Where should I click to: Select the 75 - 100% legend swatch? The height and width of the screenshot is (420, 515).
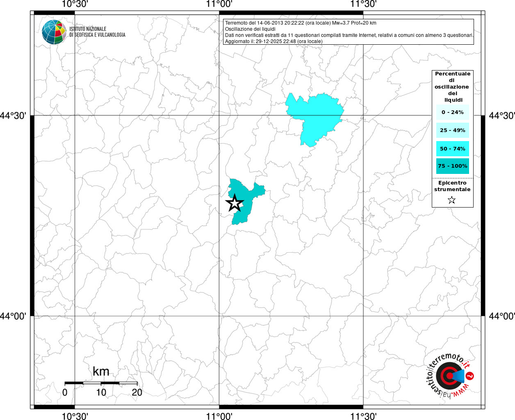(453, 166)
